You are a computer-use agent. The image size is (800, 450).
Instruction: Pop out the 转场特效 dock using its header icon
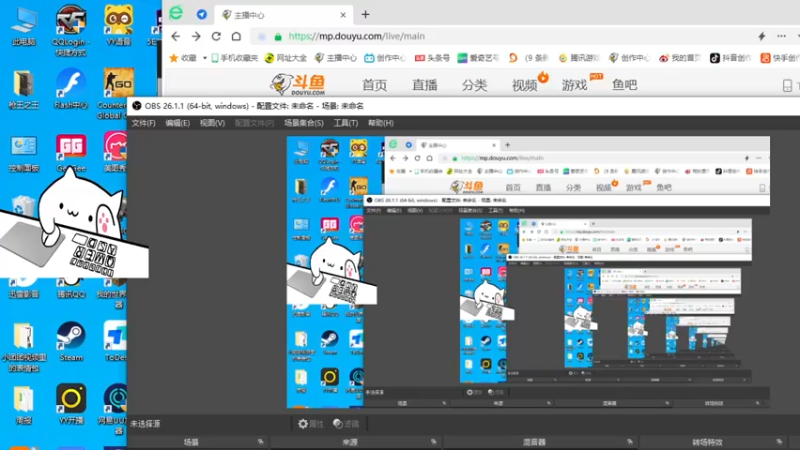tap(779, 442)
